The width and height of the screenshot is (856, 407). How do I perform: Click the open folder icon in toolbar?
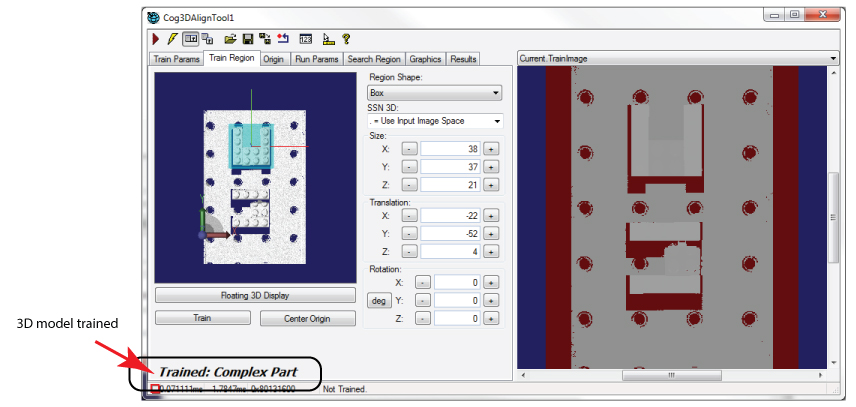pos(230,39)
